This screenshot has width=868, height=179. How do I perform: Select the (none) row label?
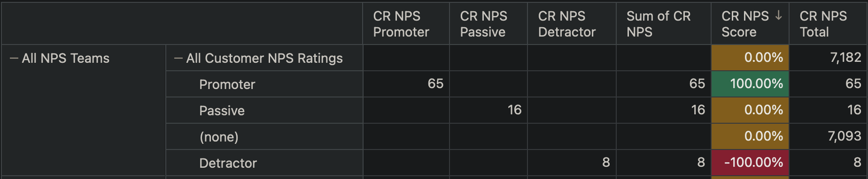pyautogui.click(x=219, y=137)
